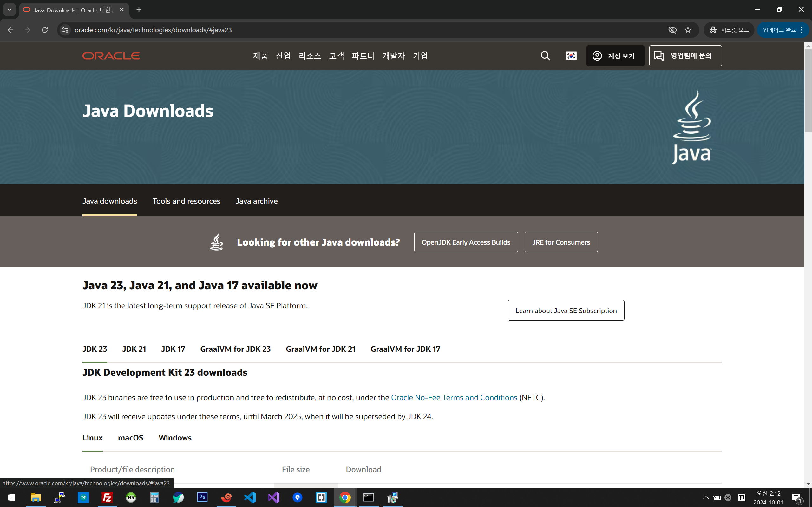This screenshot has width=812, height=507.
Task: Bookmark this page with the star icon
Action: pyautogui.click(x=688, y=30)
